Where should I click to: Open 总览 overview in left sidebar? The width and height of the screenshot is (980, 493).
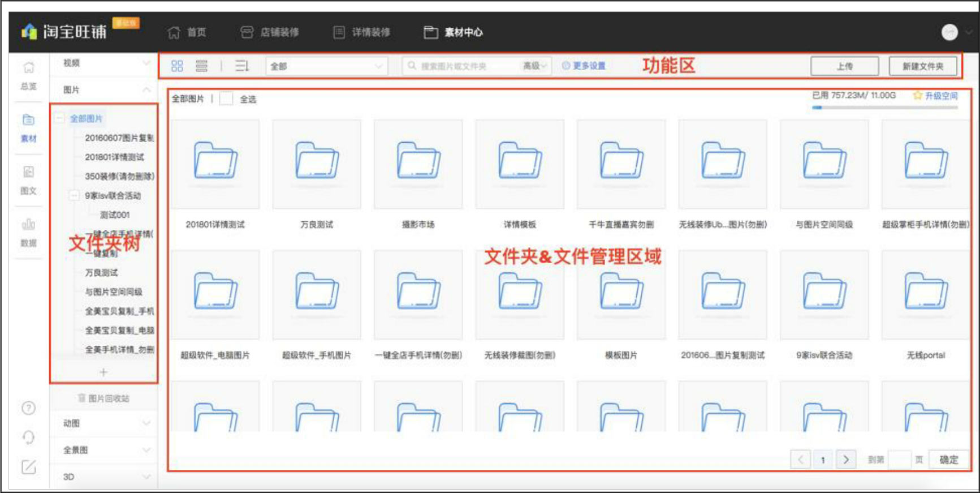pyautogui.click(x=29, y=75)
